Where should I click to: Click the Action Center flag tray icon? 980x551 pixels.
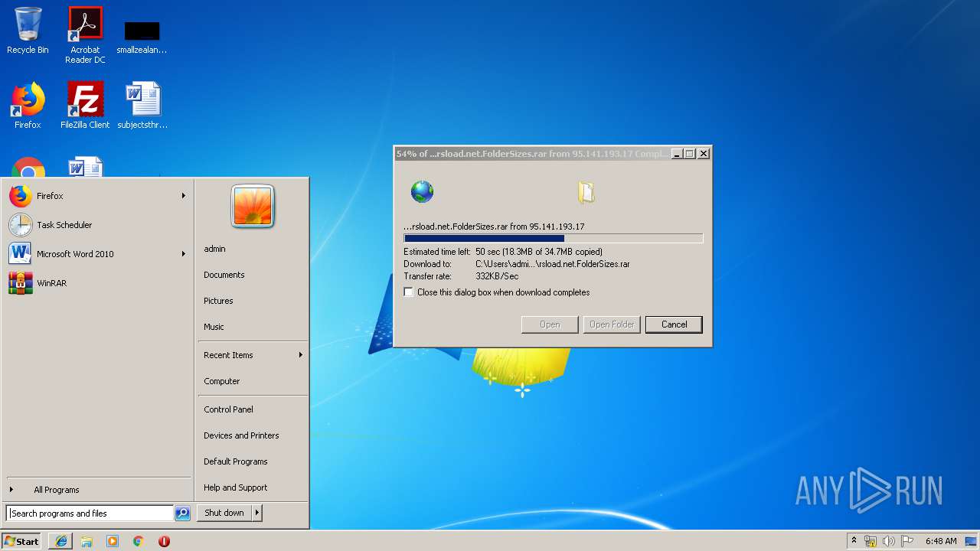point(907,541)
